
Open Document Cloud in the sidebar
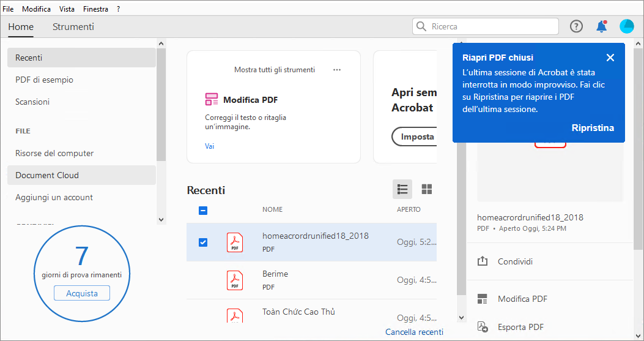[81, 175]
